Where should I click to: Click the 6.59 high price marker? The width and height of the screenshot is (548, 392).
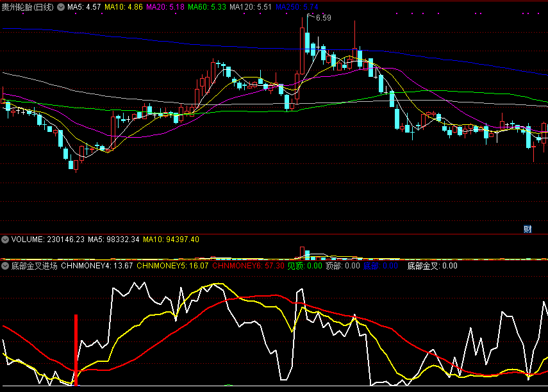323,18
